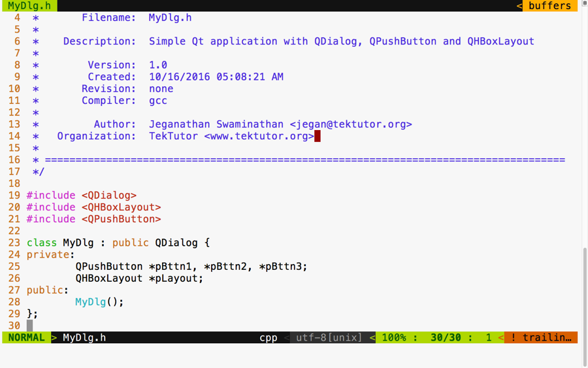Viewport: 588px width, 368px height.
Task: Click 'QPushButton' type on line 25
Action: tap(108, 267)
